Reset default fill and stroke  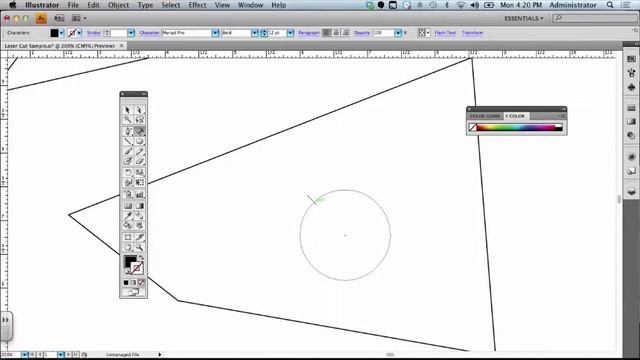click(127, 271)
